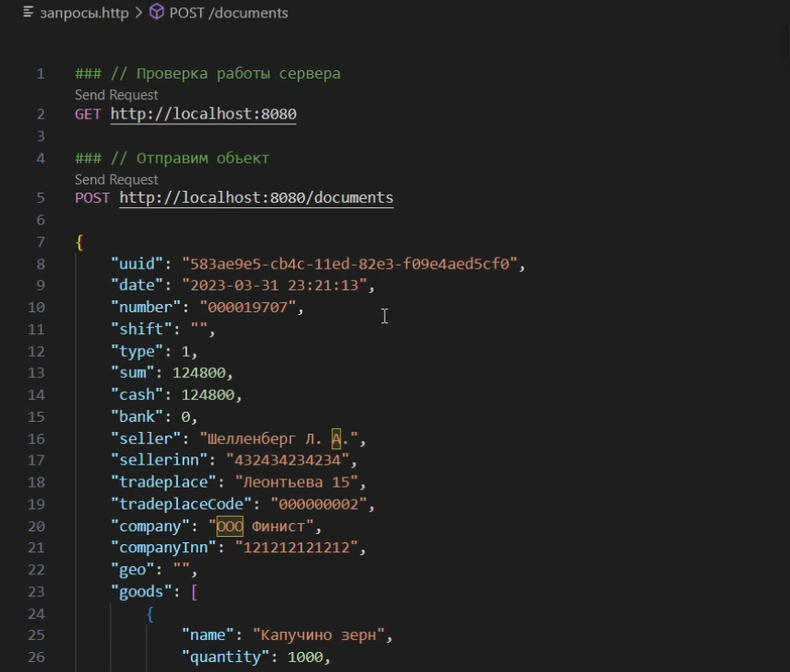Screen dimensions: 790x672
Task: Click line number 1 in the gutter
Action: [x=41, y=74]
